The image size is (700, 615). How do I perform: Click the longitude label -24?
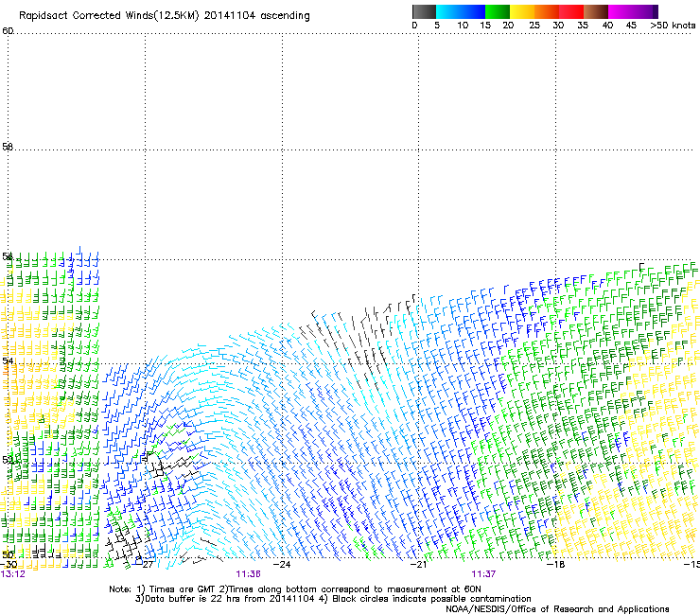pyautogui.click(x=282, y=565)
